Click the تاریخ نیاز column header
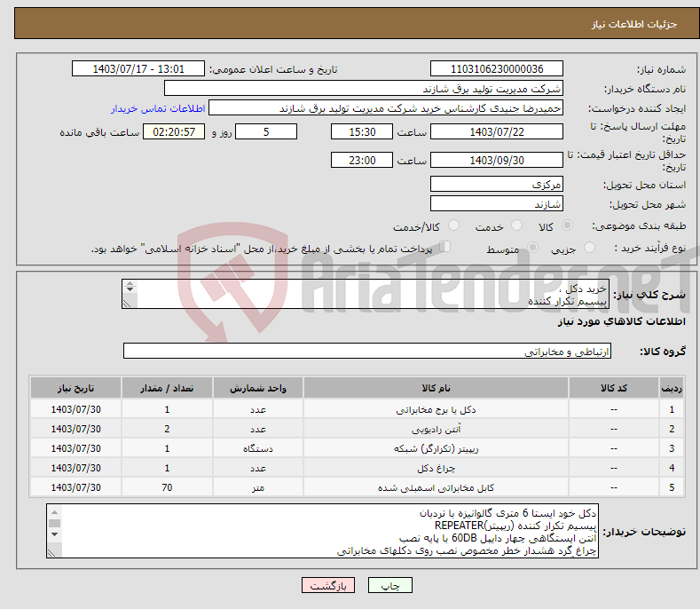 76,388
